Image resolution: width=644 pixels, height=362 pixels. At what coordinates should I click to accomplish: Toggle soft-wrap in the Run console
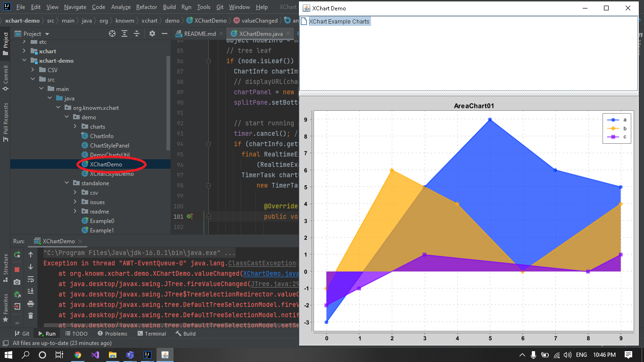click(30, 279)
